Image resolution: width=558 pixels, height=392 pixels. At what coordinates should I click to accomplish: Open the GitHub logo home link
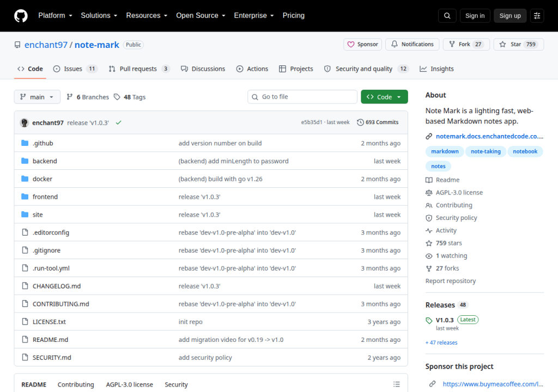(x=21, y=16)
